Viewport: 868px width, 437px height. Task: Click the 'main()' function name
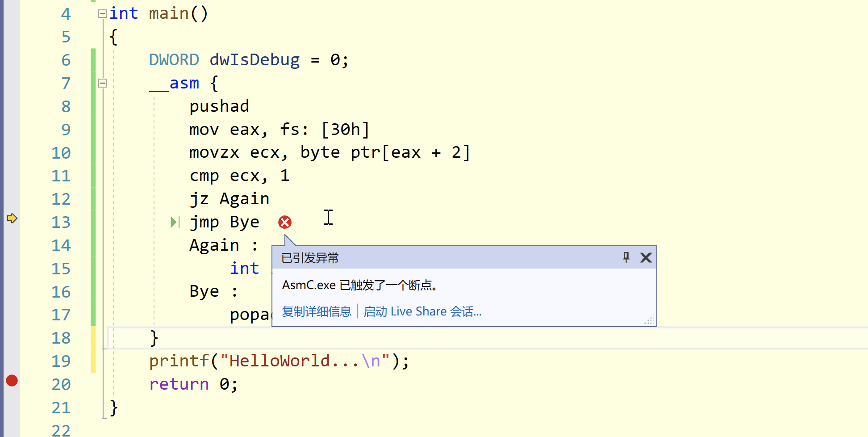tap(179, 14)
